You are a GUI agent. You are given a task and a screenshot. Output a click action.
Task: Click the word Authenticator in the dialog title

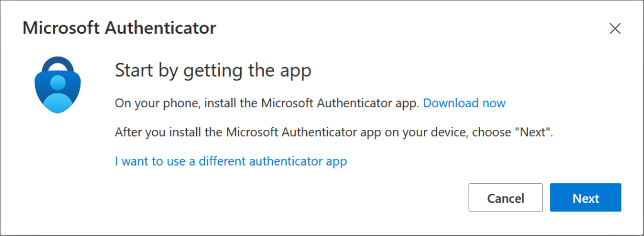pyautogui.click(x=160, y=28)
